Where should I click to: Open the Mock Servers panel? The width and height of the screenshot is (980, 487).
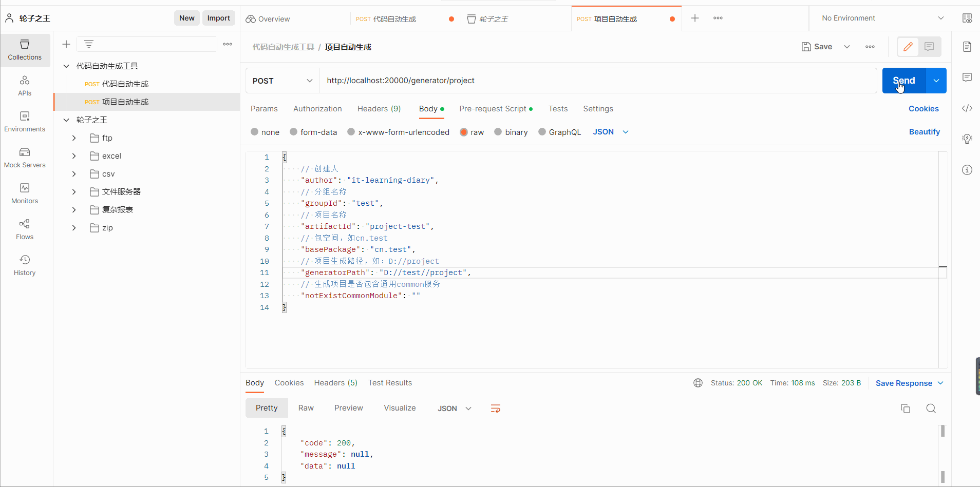(25, 158)
